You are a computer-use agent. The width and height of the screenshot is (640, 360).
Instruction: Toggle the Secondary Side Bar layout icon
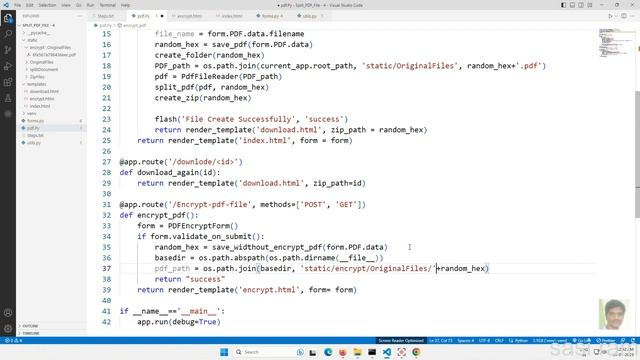tap(581, 5)
